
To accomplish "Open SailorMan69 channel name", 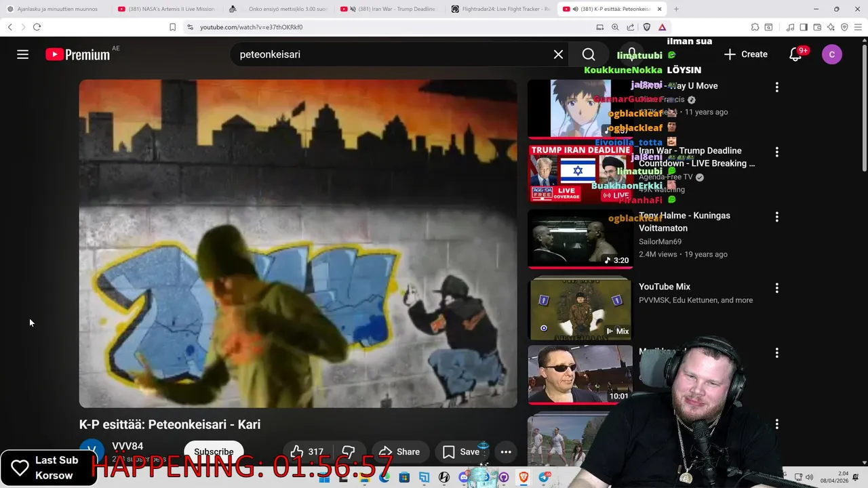I will 660,241.
